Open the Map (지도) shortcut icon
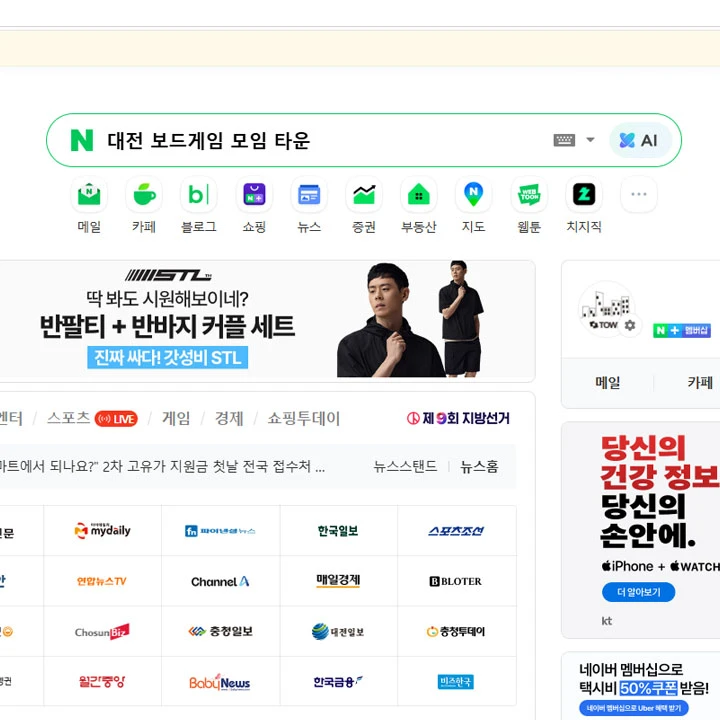Viewport: 720px width, 720px height. tap(473, 194)
